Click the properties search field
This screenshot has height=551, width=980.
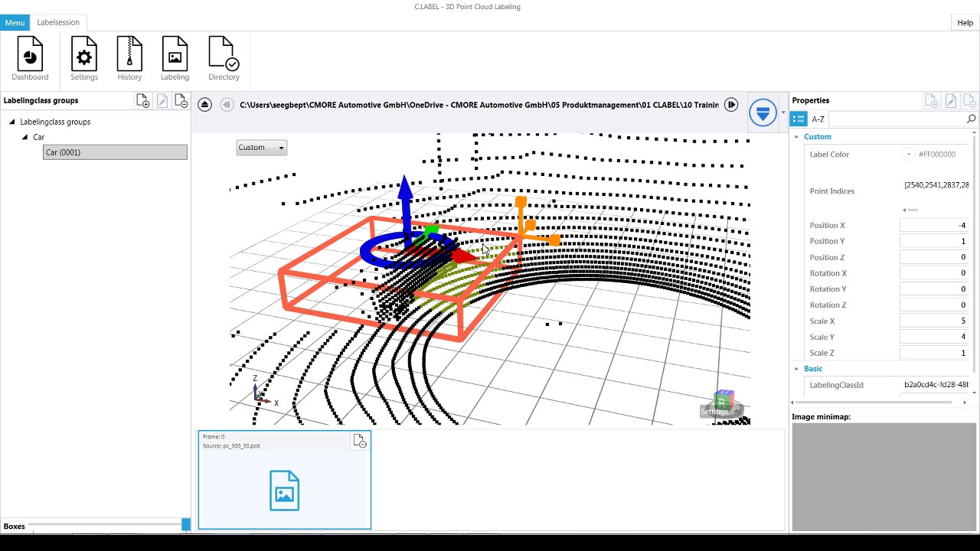(x=897, y=119)
